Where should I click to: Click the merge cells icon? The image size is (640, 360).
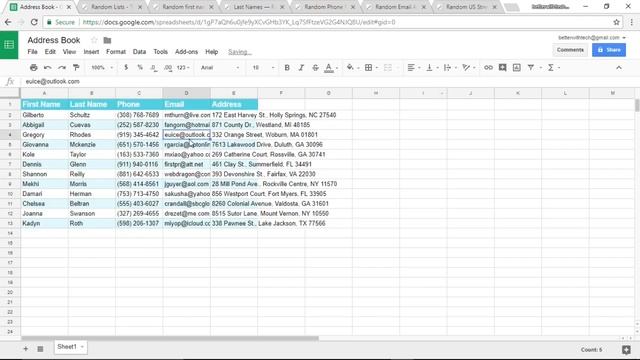(388, 68)
